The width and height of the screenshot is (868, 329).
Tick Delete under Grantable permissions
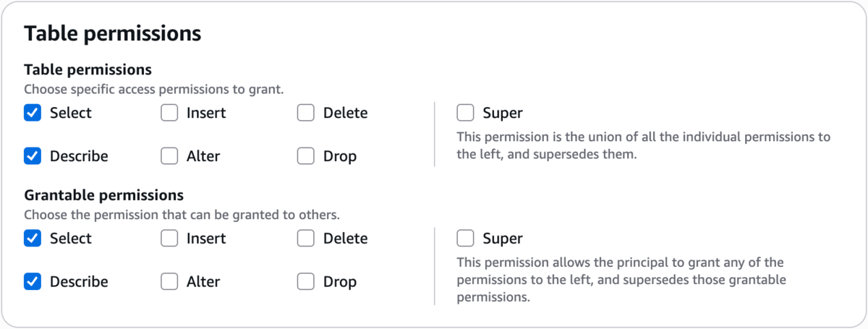306,239
